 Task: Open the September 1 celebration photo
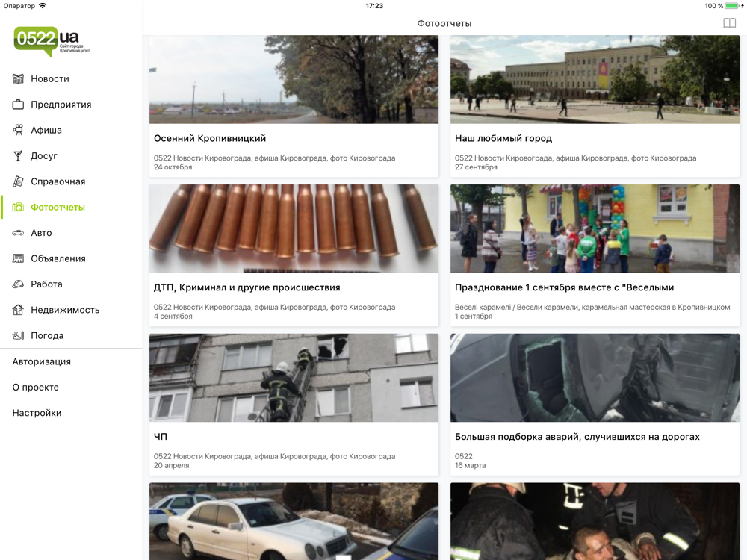coord(595,228)
